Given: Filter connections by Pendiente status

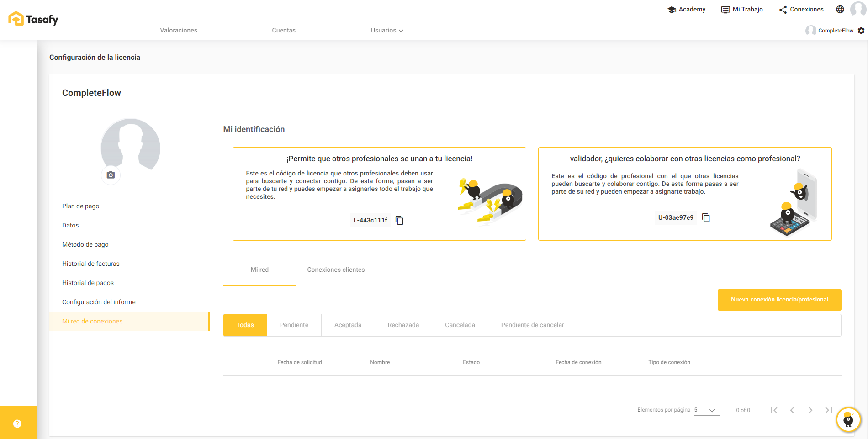Looking at the screenshot, I should [294, 325].
